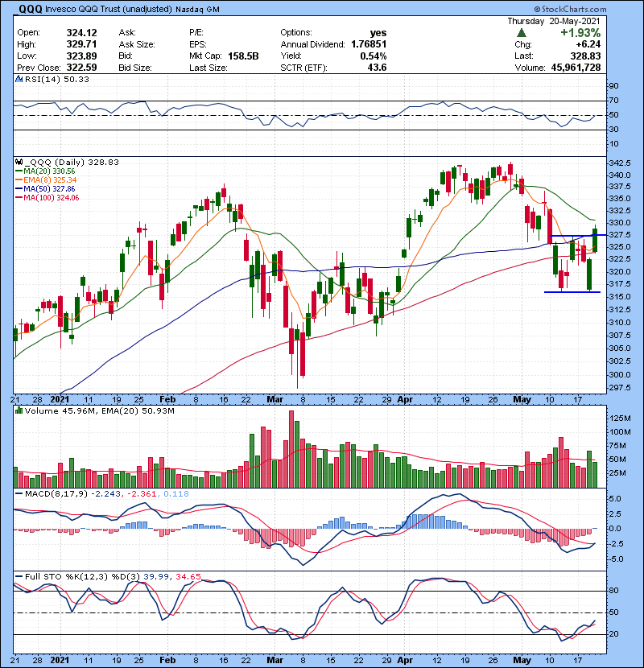Click the Chg value +6.24

(x=588, y=44)
